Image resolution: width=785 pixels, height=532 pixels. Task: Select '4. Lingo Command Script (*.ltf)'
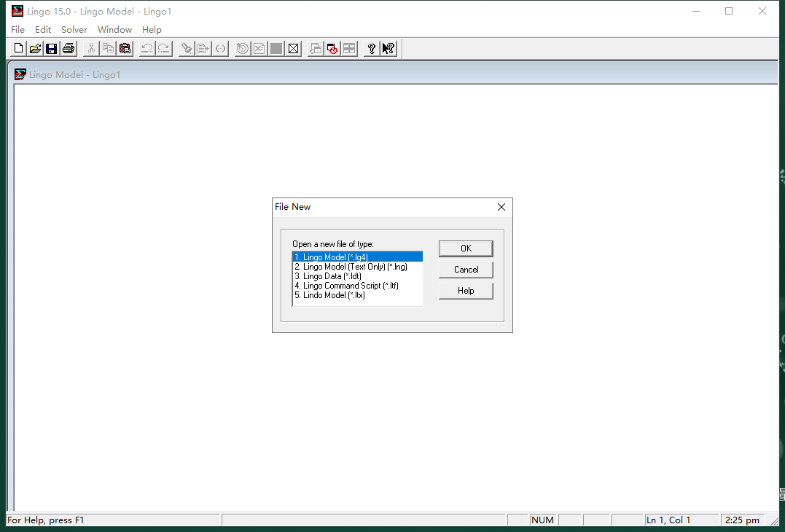pyautogui.click(x=357, y=286)
